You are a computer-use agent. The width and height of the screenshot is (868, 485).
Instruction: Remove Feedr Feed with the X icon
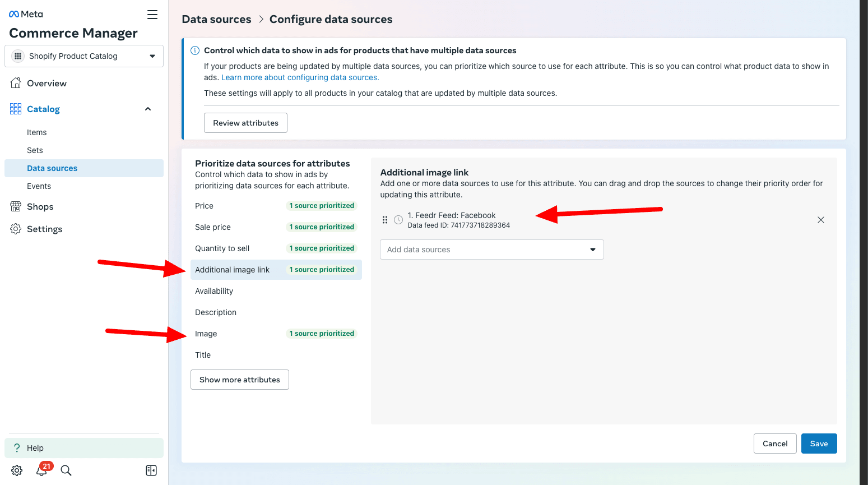click(x=820, y=220)
